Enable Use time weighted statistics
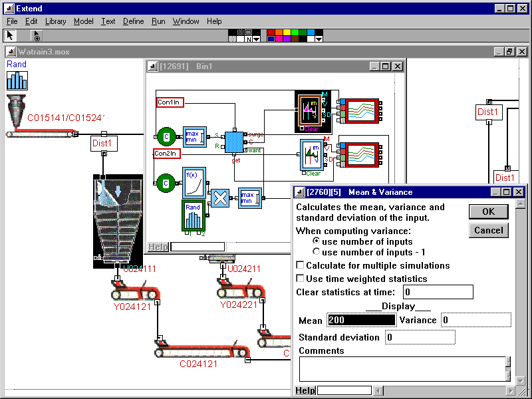The height and width of the screenshot is (399, 532). [x=300, y=278]
